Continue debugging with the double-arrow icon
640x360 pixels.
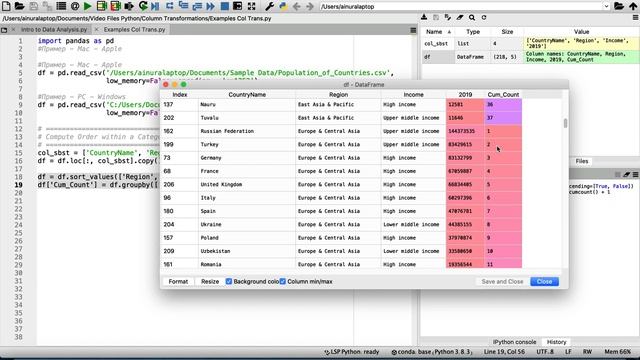click(x=211, y=6)
